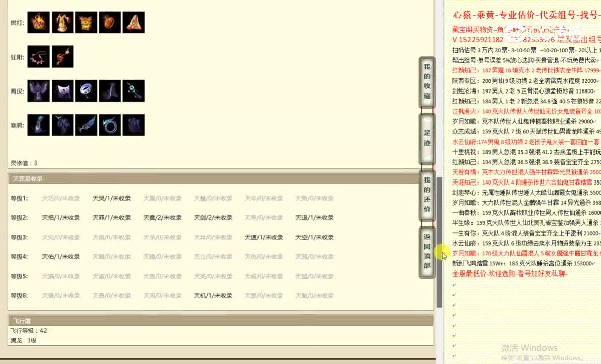The height and width of the screenshot is (364, 601).
Task: Click 天机/1/未收录 entry
Action: [x=213, y=295]
